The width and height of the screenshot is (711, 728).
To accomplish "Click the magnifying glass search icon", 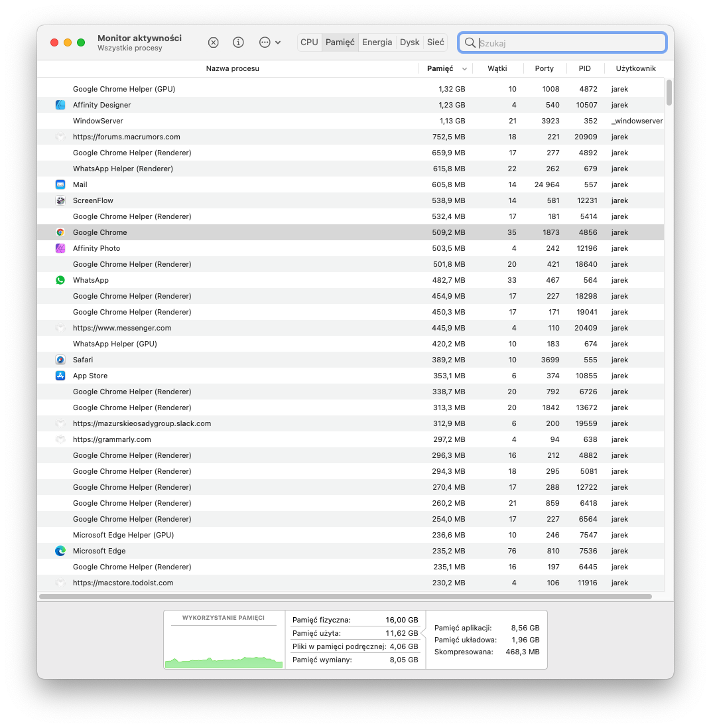I will click(470, 42).
